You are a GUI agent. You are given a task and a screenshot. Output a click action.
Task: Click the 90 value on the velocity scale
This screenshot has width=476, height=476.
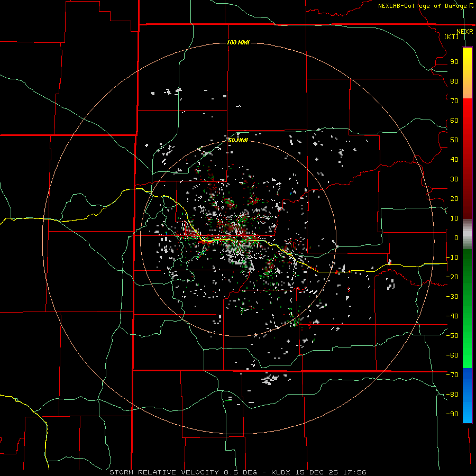(454, 62)
